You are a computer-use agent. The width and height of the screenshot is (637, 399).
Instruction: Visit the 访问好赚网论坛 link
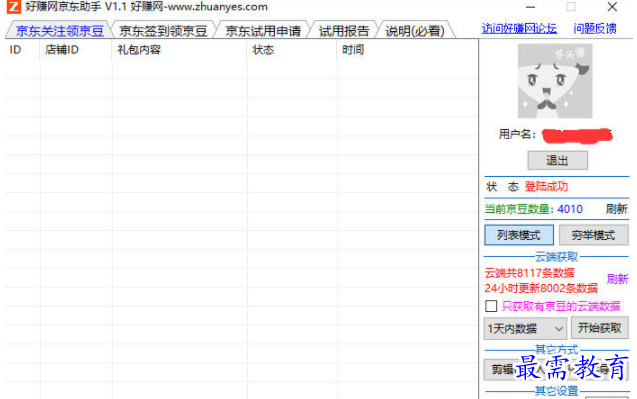click(x=519, y=29)
